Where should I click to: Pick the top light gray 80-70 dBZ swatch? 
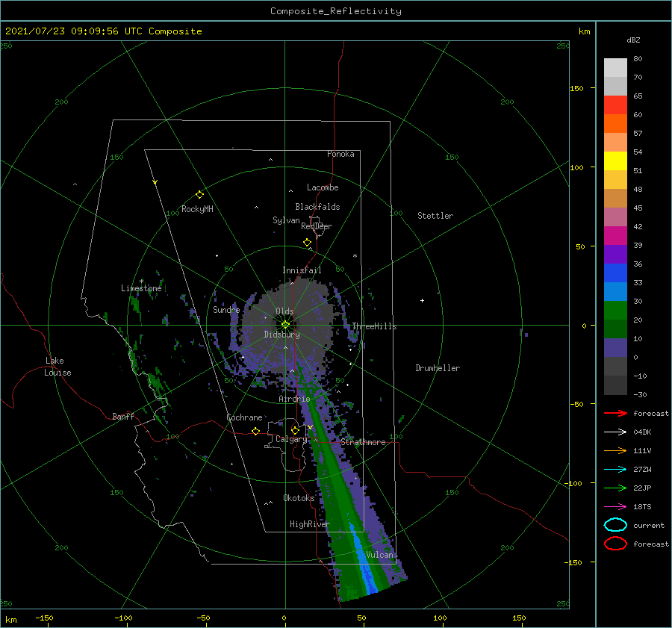(615, 67)
